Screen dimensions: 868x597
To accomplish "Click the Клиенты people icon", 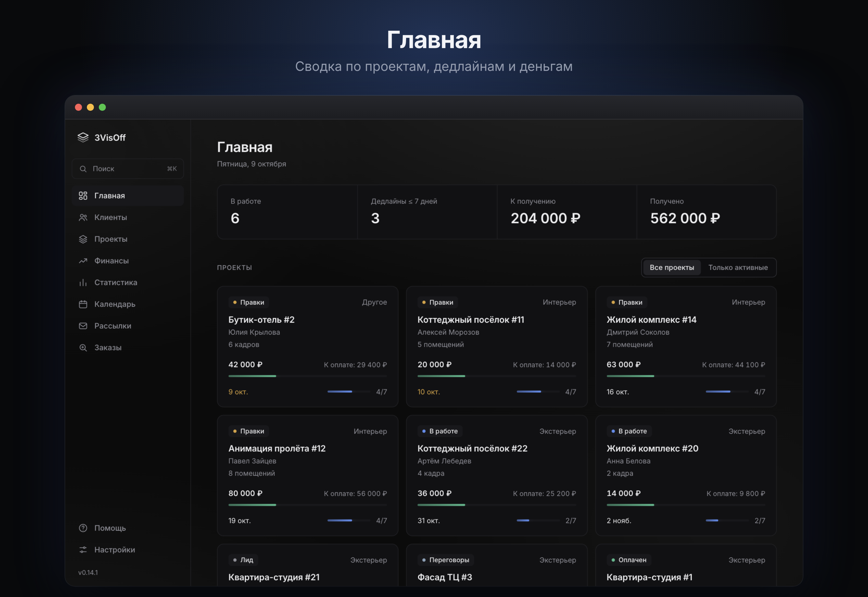I will pyautogui.click(x=83, y=217).
